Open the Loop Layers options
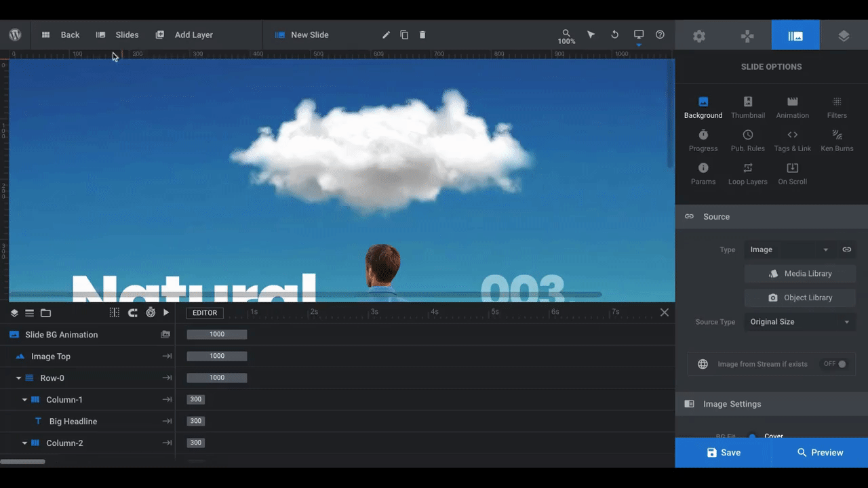Image resolution: width=868 pixels, height=488 pixels. [748, 174]
